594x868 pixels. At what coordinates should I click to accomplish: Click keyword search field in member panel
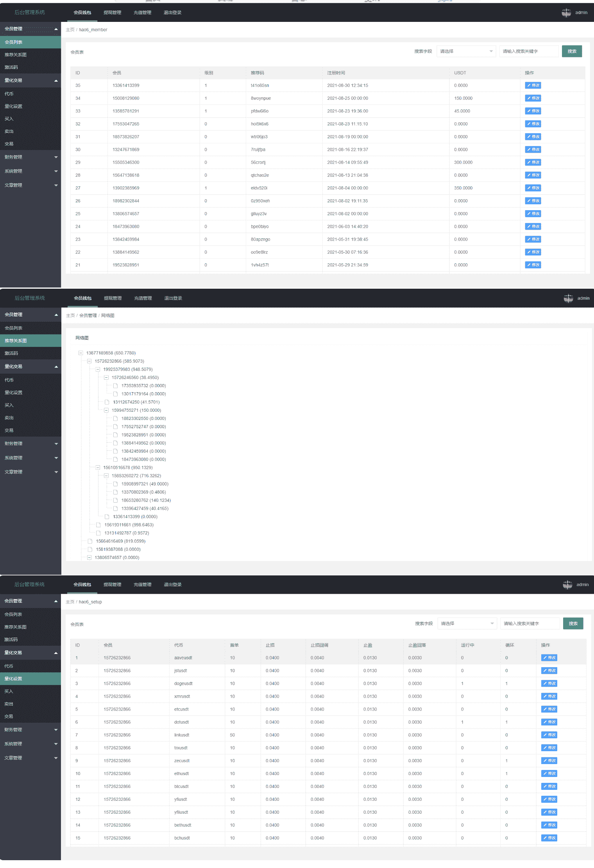click(529, 51)
